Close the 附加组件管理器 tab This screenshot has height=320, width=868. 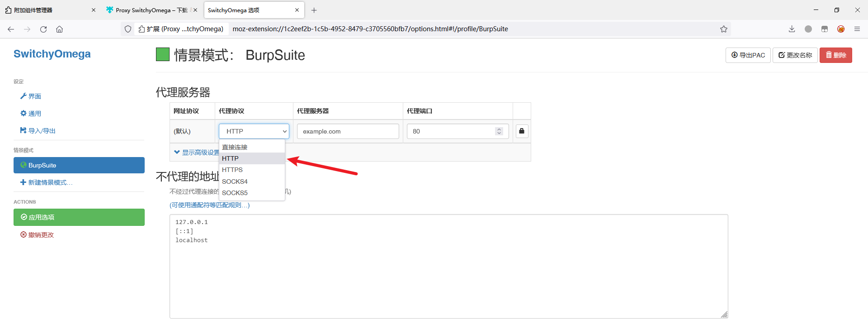click(94, 10)
